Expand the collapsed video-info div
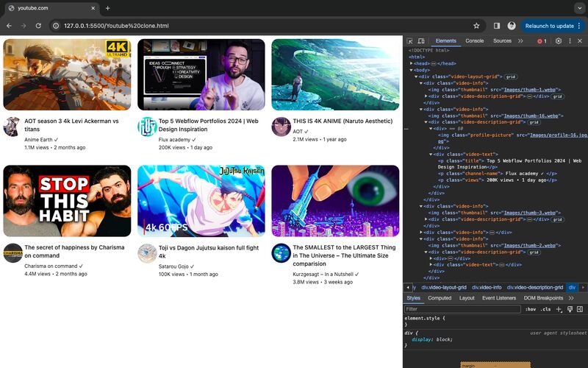 coord(421,233)
